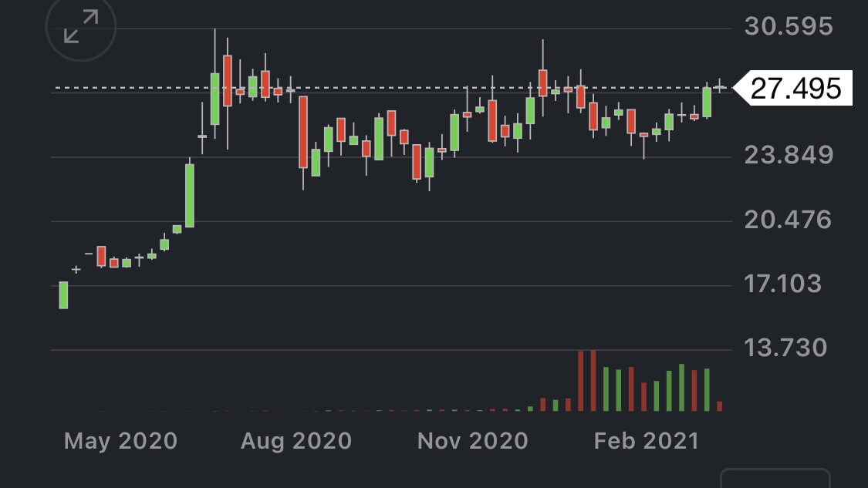Click the last small red volume bar
Image resolution: width=868 pixels, height=488 pixels.
coord(720,406)
